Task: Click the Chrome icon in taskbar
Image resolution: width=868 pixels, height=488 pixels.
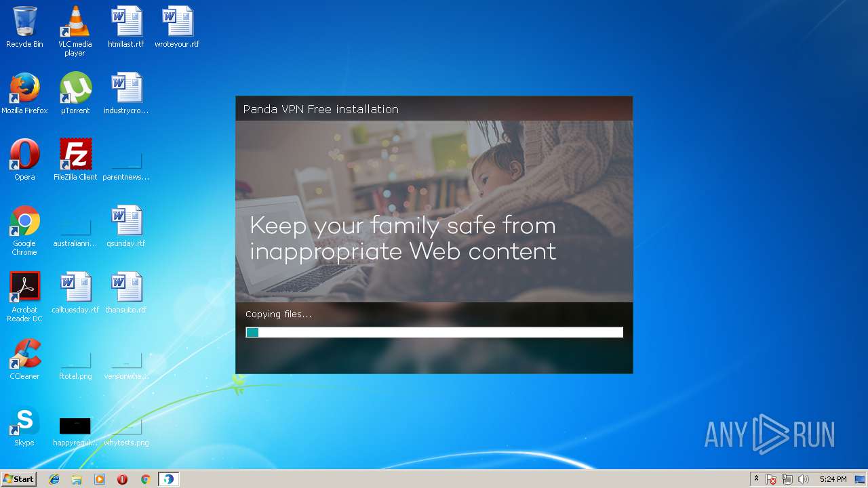Action: (x=145, y=479)
